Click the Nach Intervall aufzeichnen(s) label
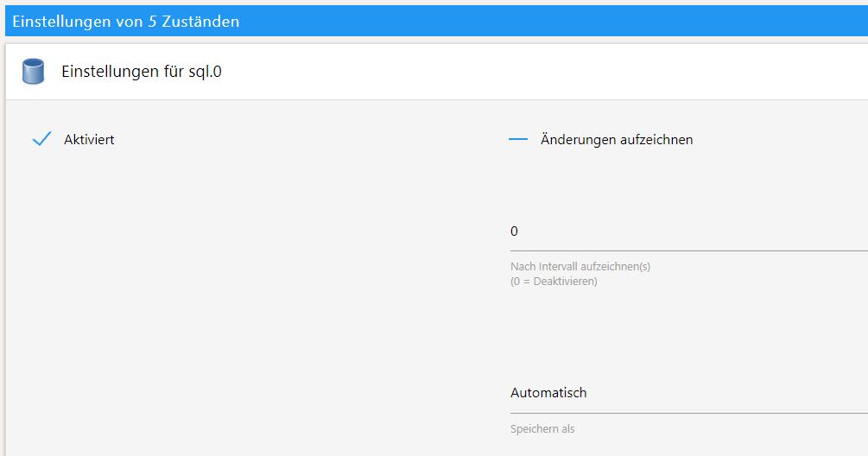Viewport: 868px width, 456px height. (580, 267)
